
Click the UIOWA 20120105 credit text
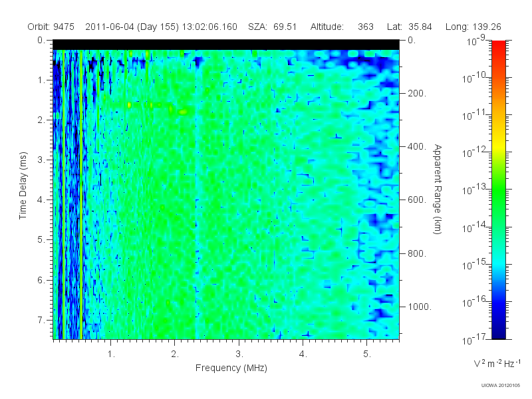pos(501,386)
